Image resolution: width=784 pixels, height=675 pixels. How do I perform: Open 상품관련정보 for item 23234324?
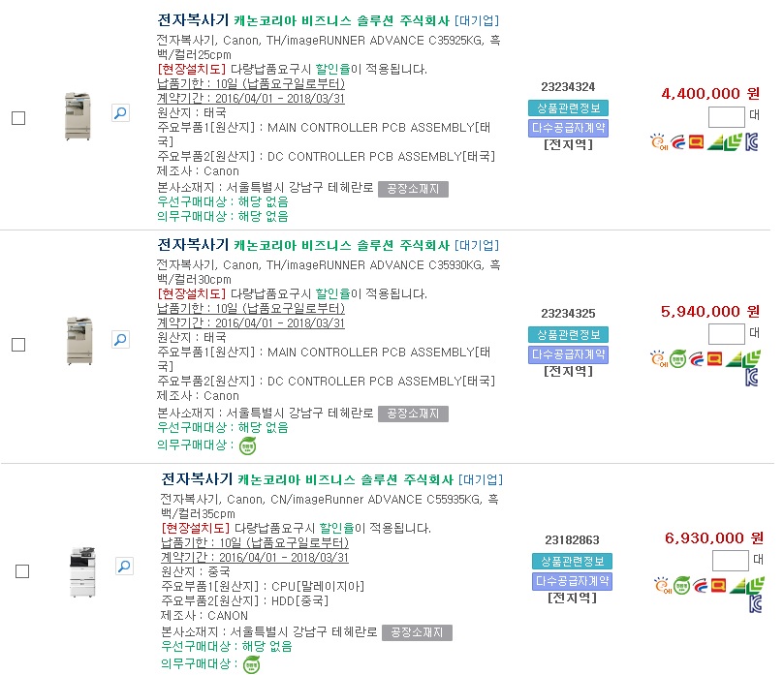[568, 107]
